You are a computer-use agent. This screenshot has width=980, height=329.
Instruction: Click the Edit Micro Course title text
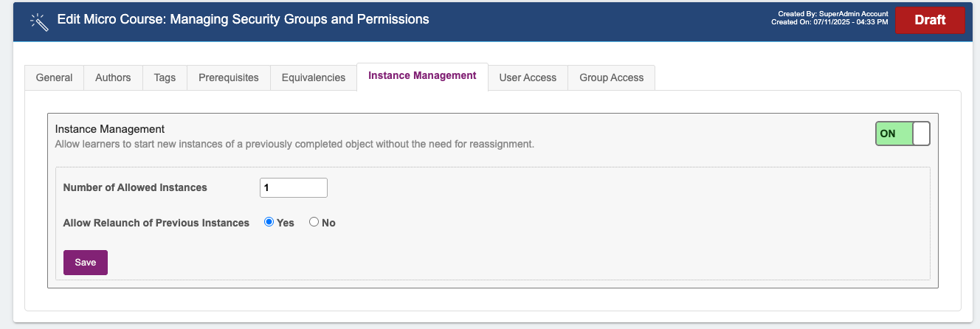[244, 19]
